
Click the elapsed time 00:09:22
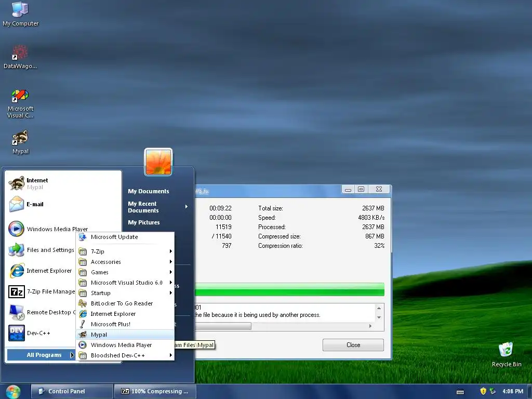220,208
